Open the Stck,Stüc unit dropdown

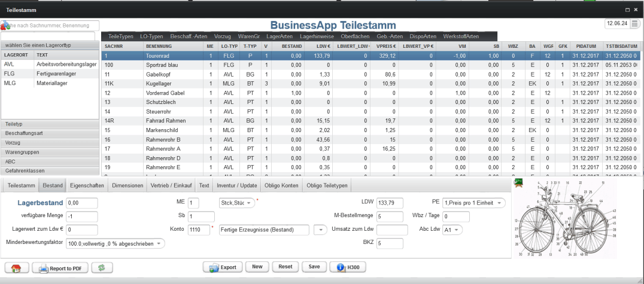pos(237,203)
